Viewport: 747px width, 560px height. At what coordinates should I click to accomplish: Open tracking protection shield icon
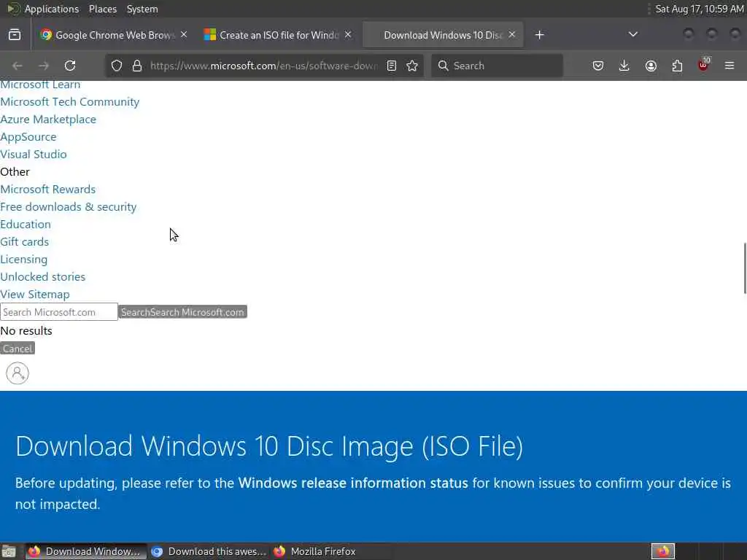[117, 66]
